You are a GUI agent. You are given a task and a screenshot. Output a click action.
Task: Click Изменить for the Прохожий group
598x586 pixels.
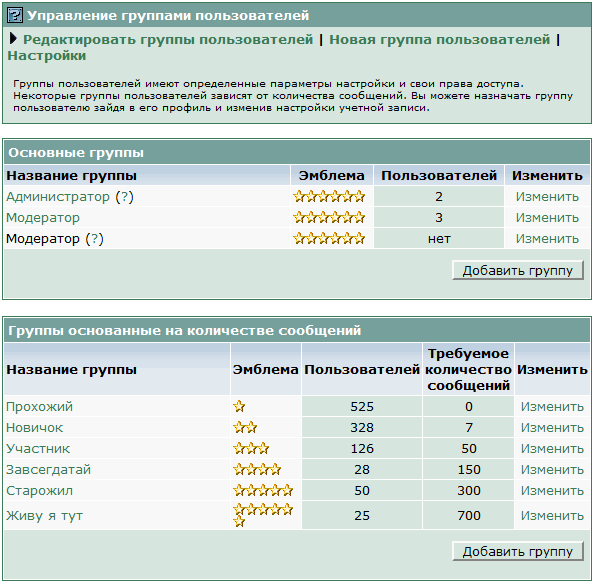pyautogui.click(x=552, y=406)
